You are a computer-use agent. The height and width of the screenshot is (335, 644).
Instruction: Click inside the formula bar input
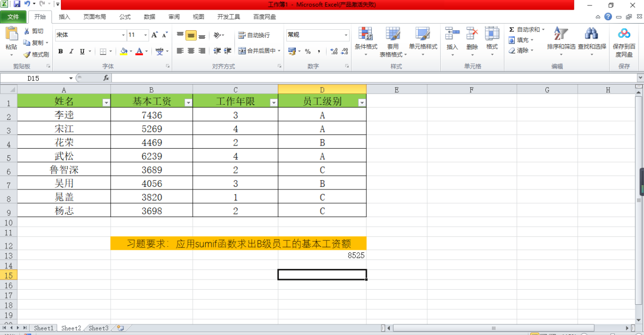(x=374, y=78)
